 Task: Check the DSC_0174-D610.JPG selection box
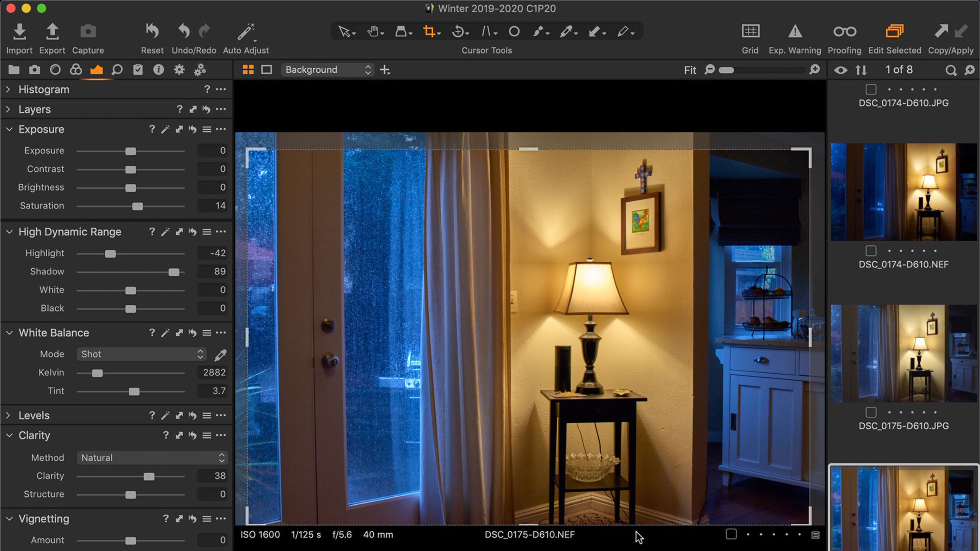[871, 89]
